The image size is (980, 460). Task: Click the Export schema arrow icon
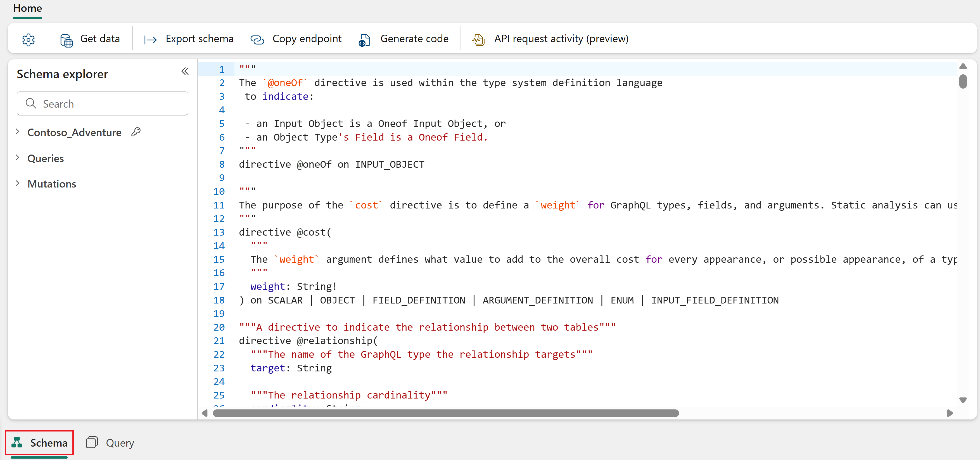(150, 40)
